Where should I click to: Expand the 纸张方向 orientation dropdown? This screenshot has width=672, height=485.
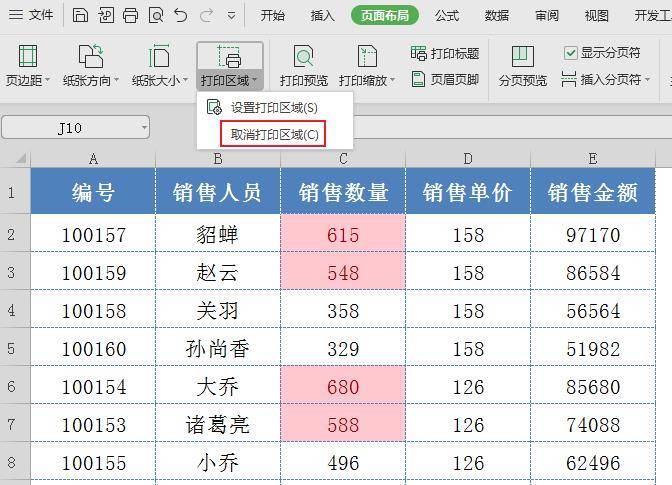[x=90, y=80]
